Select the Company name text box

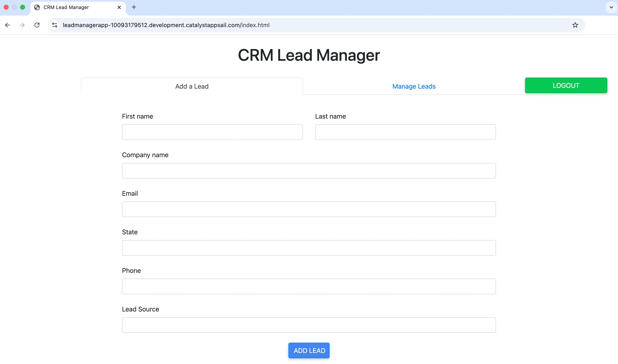coord(309,171)
